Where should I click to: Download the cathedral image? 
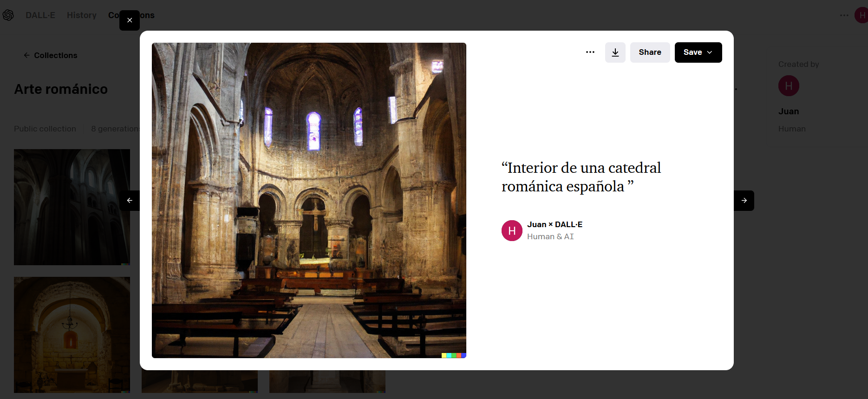tap(615, 52)
